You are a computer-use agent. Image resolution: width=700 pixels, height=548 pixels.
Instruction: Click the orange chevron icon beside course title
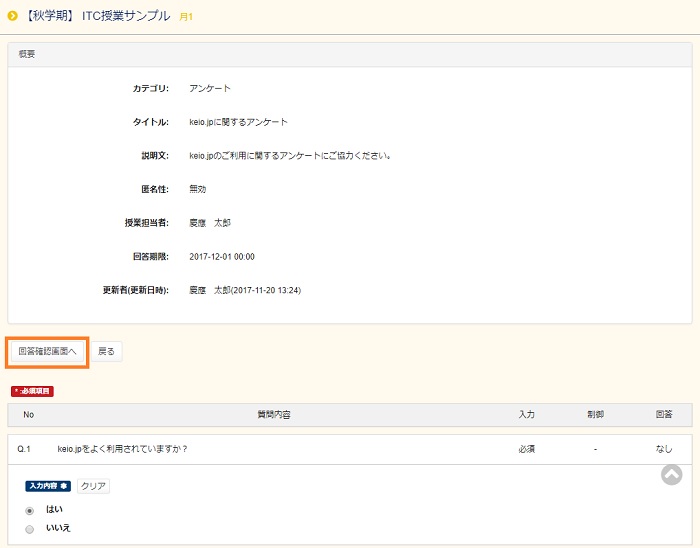pos(13,16)
